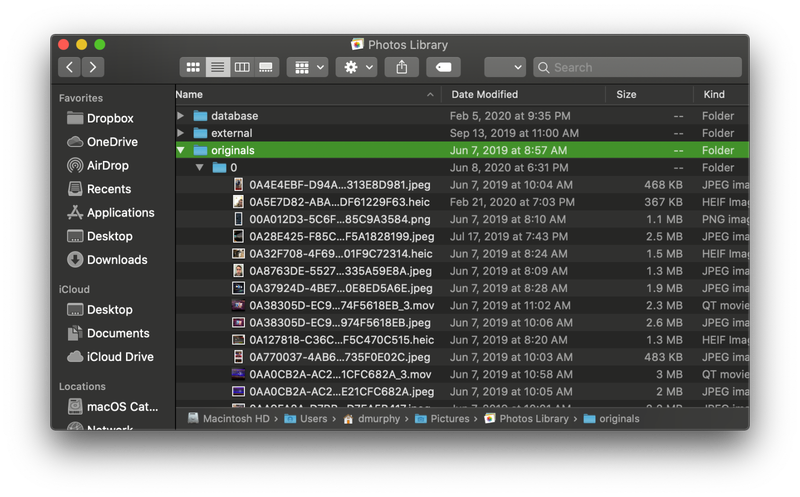Sort by Date Modified column header
Screen dimensions: 800x497
(x=485, y=94)
